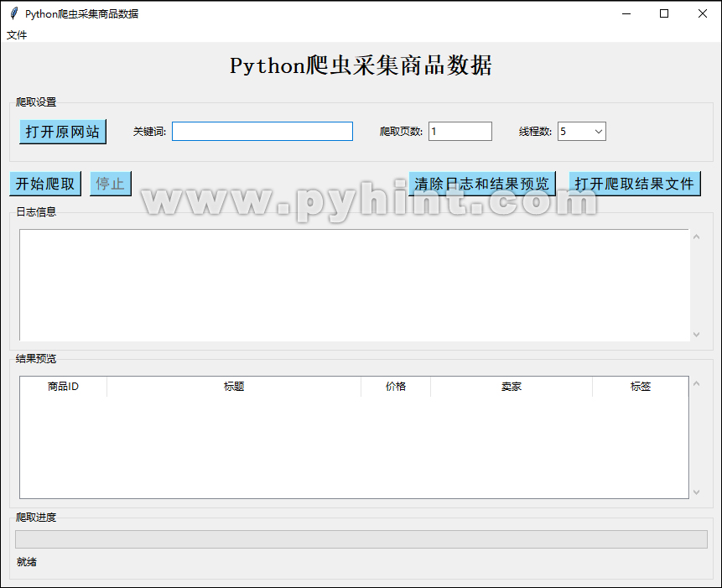Click the result preview scroll-down arrow
This screenshot has width=722, height=588.
click(696, 492)
